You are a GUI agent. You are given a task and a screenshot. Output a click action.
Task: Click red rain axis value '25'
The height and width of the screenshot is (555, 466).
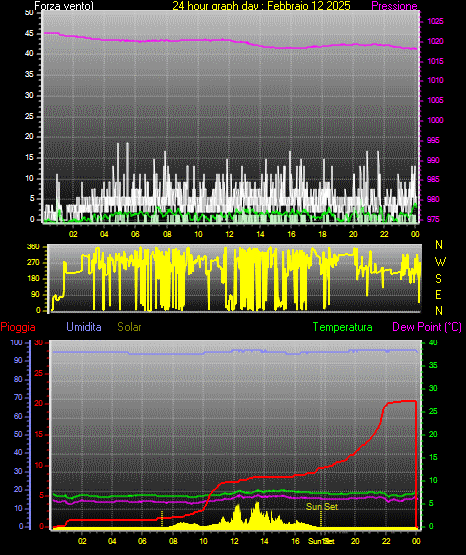(39, 373)
